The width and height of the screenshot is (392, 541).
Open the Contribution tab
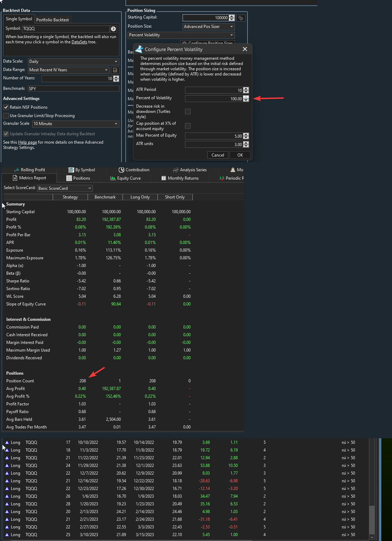134,170
